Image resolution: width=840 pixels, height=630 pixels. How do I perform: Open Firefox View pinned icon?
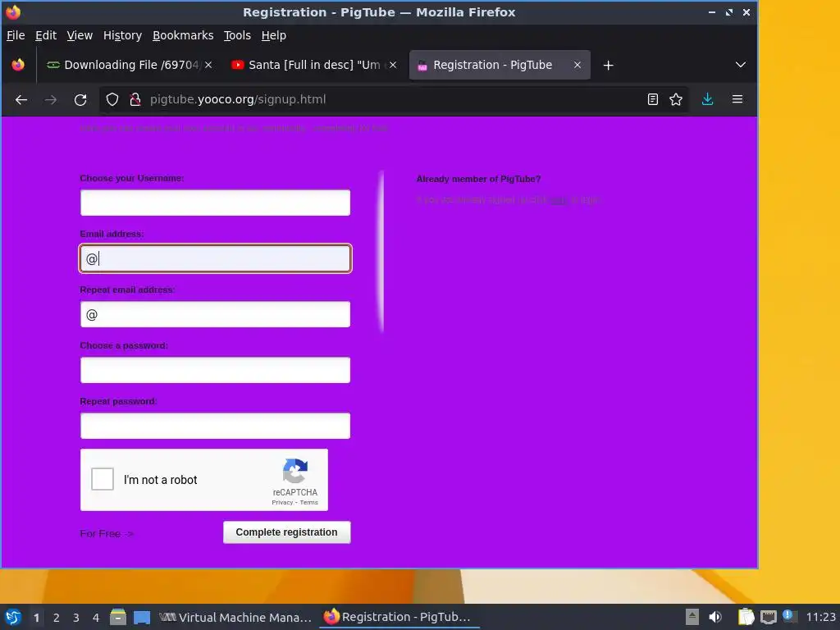click(18, 65)
